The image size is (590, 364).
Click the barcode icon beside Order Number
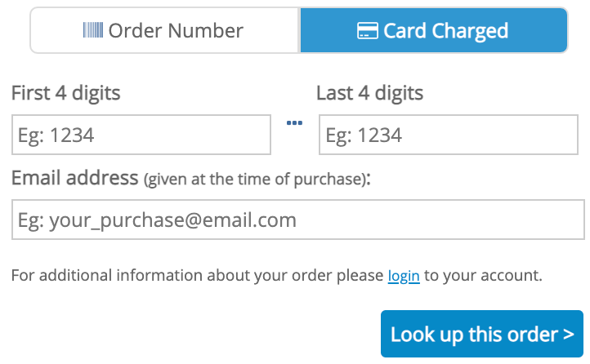93,30
